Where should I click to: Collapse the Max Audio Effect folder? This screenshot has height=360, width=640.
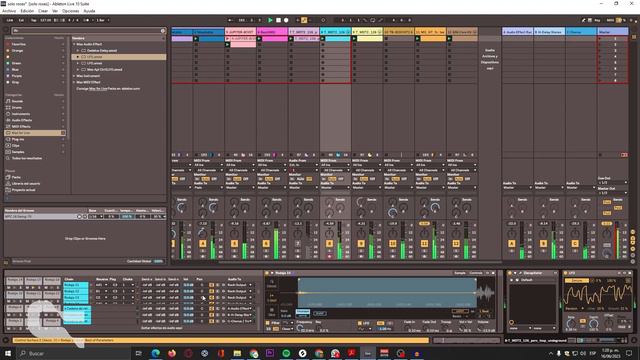[74, 44]
